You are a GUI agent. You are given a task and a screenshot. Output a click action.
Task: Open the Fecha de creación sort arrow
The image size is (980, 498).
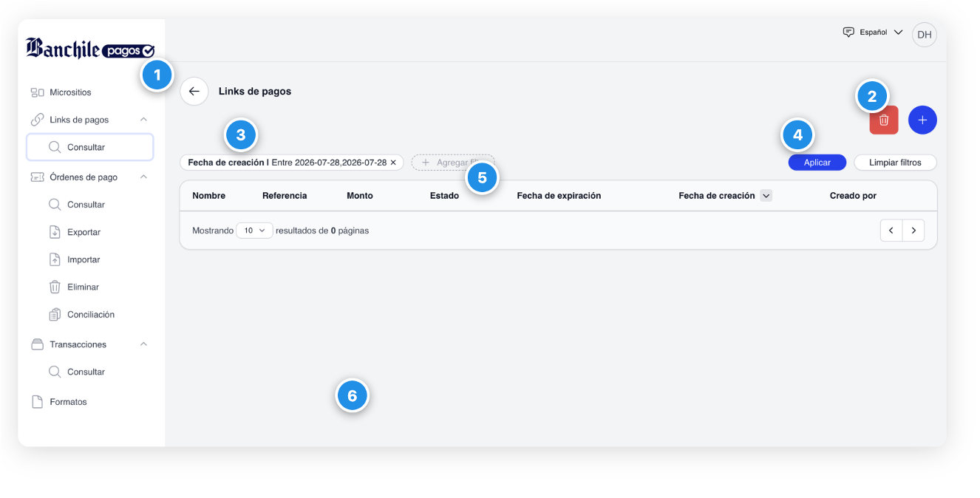point(766,196)
